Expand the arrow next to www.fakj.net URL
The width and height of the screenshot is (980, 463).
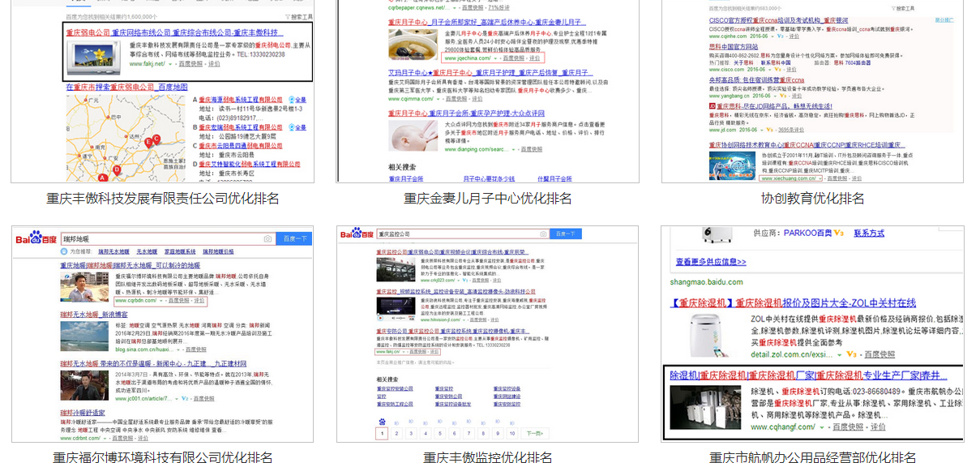click(171, 63)
